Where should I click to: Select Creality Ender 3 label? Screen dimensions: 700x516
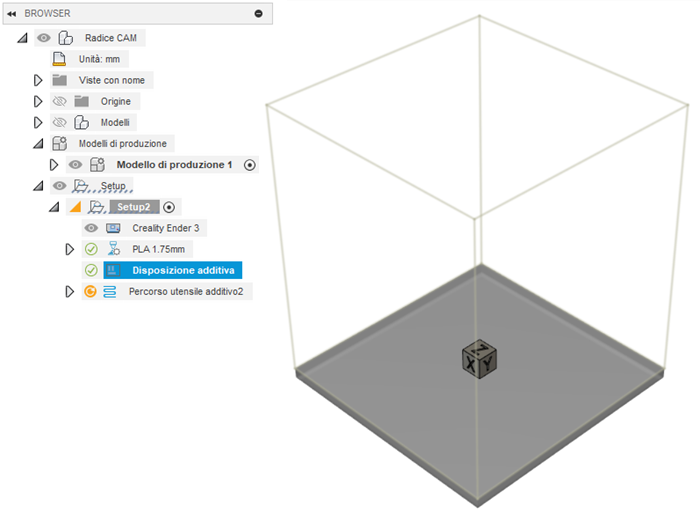[166, 228]
